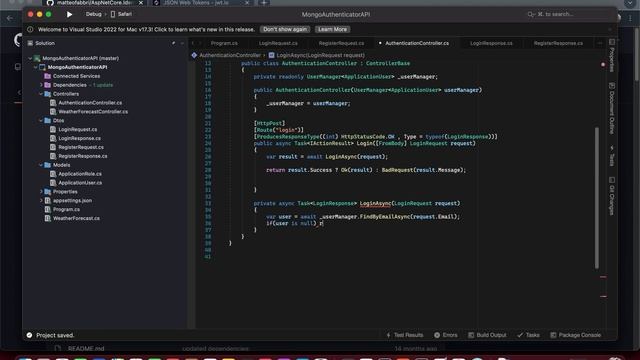This screenshot has width=640, height=360.
Task: Run the project with the play button
Action: (69, 14)
